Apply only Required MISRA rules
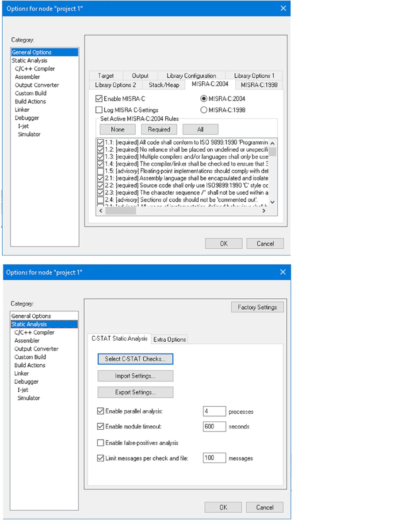Viewport: 420px width, 528px height. (159, 129)
